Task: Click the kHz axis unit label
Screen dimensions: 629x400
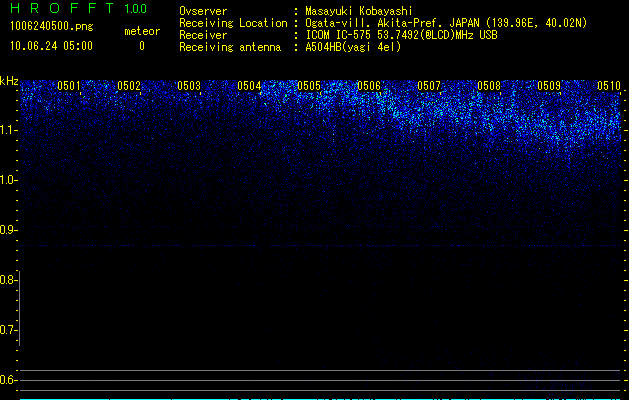Action: (x=9, y=81)
